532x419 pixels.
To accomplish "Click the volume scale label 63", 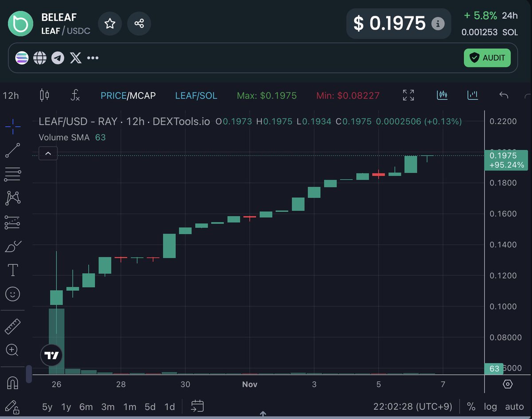I will click(494, 368).
